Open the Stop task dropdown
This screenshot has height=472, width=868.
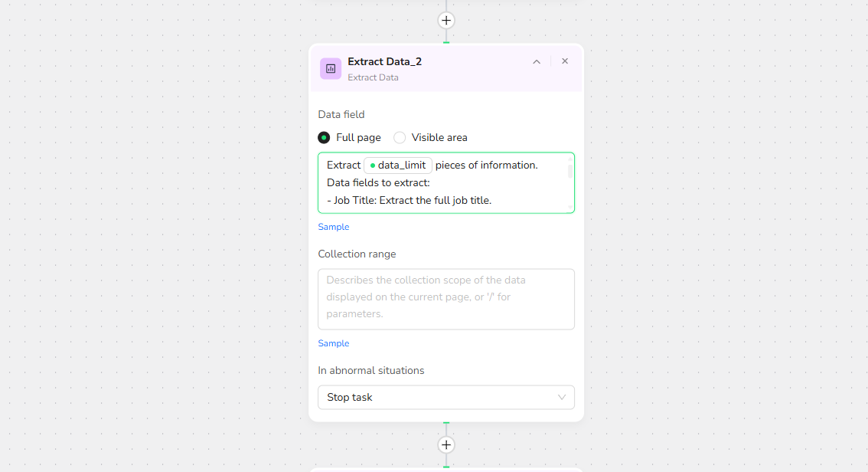[x=446, y=398]
